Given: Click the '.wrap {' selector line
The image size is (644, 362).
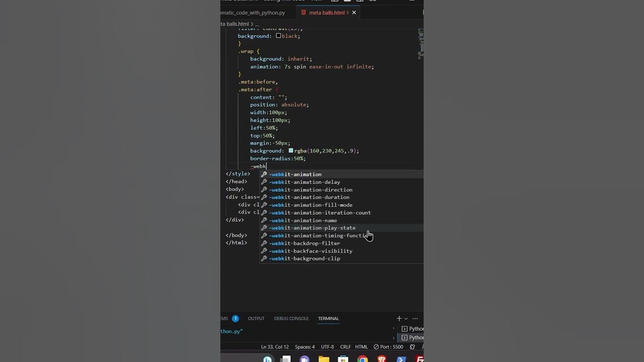Looking at the screenshot, I should (249, 51).
